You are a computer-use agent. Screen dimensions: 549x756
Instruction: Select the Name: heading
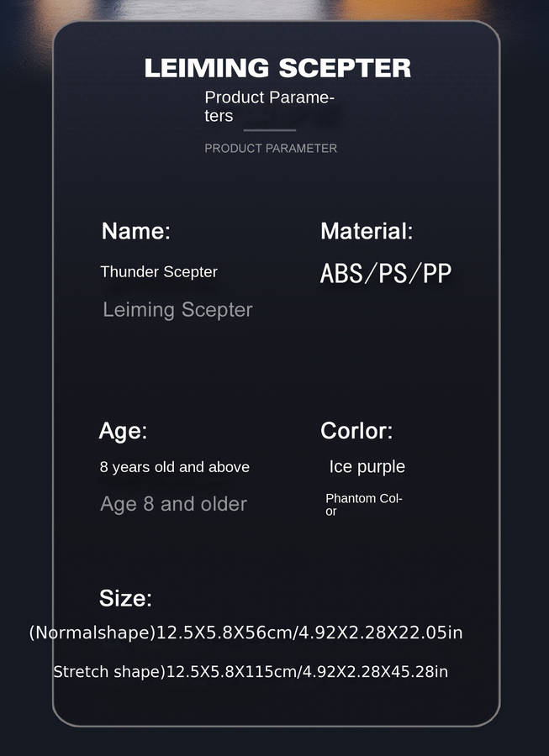point(135,232)
